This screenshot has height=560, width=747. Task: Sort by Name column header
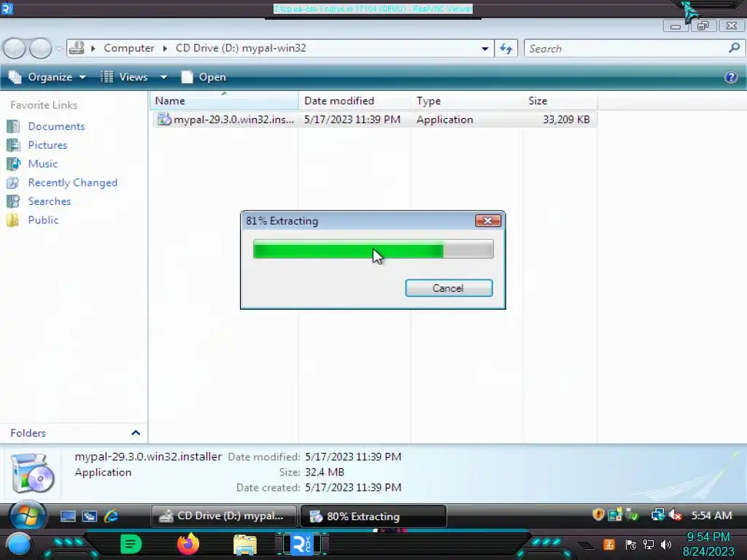225,101
